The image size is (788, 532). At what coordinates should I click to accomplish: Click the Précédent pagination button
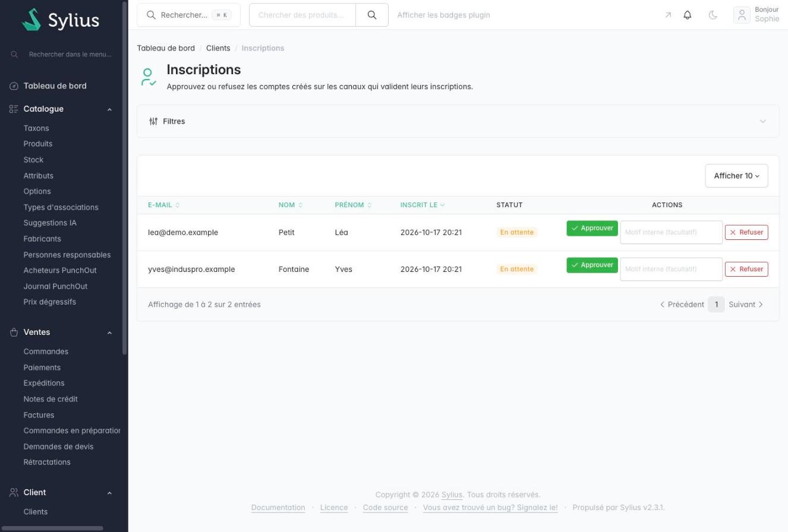point(682,305)
